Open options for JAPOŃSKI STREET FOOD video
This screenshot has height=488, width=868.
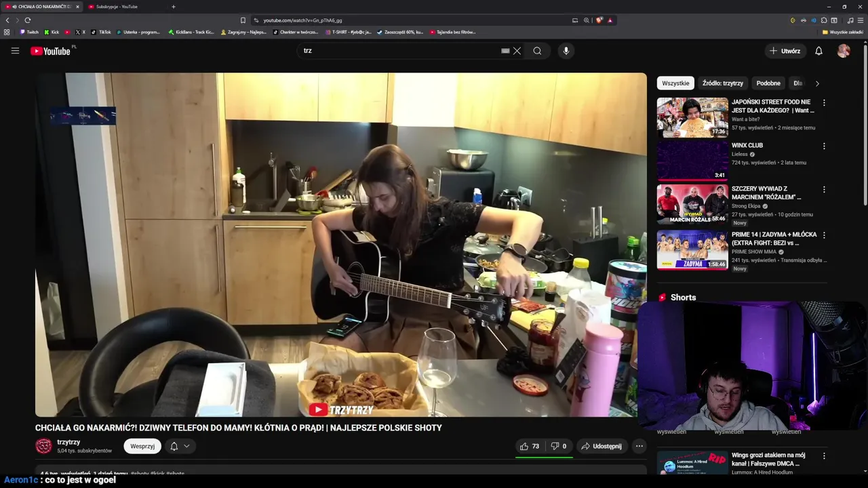[x=824, y=103]
